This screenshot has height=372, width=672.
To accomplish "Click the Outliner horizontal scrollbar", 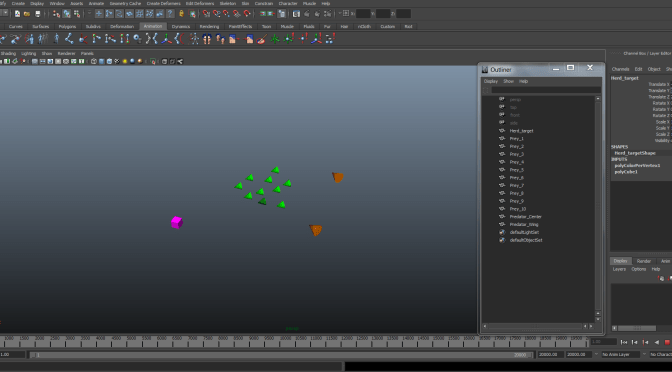I will click(x=535, y=326).
